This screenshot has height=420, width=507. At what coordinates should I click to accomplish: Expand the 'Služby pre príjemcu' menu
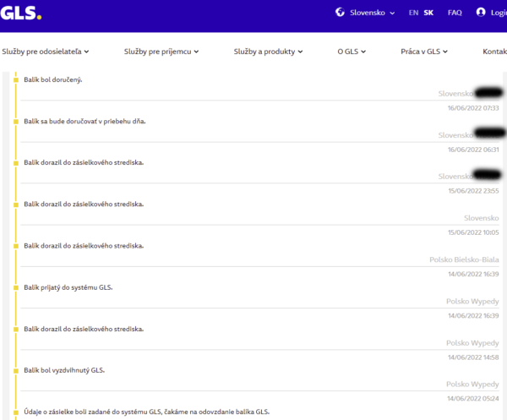(161, 52)
